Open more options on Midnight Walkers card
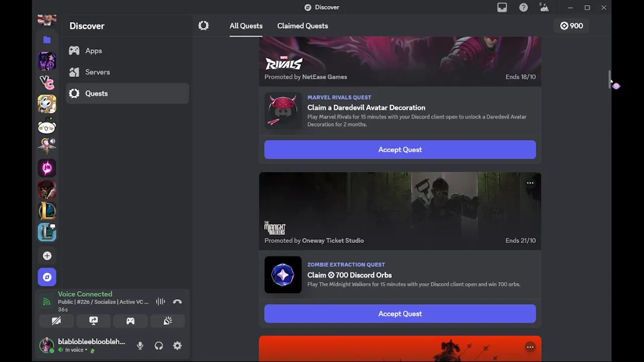The width and height of the screenshot is (644, 362). coord(530,183)
